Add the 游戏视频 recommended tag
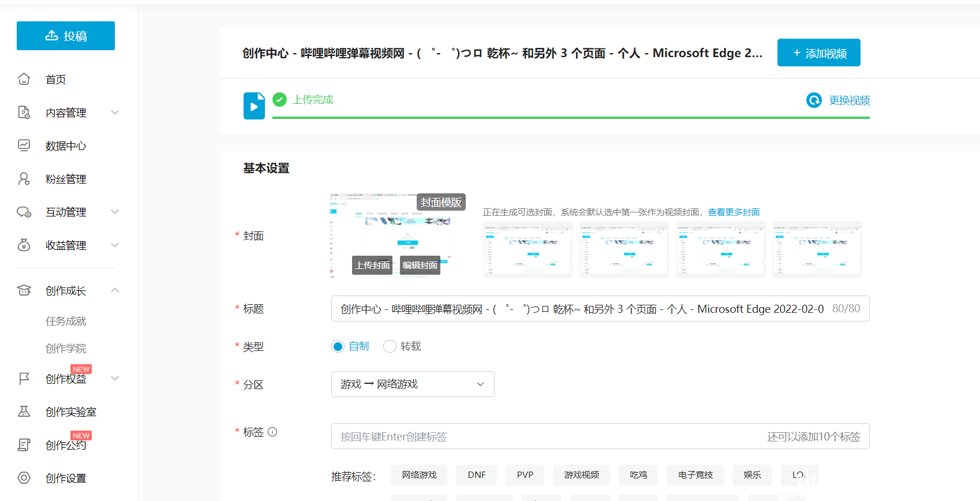The height and width of the screenshot is (501, 980). click(581, 475)
